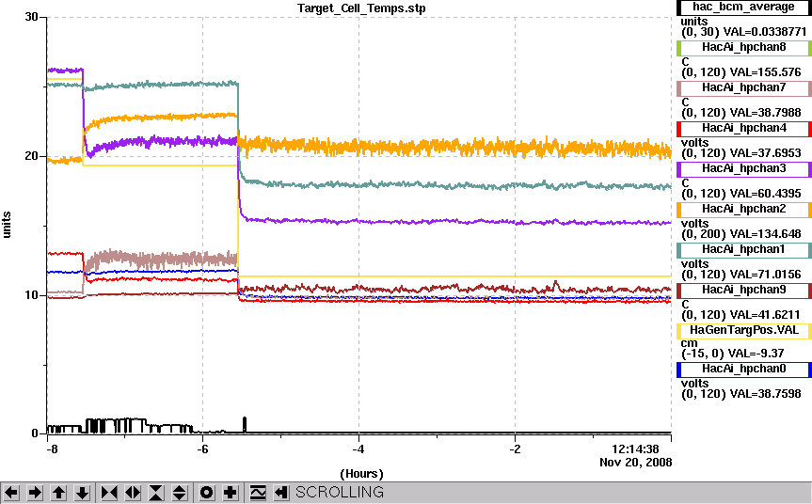Click the (Hours) x-axis label
This screenshot has width=812, height=504.
361,474
